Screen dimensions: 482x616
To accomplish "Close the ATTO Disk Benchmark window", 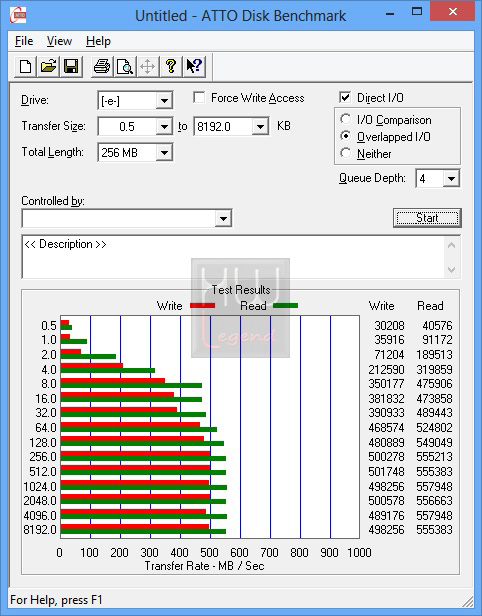I will [x=453, y=11].
